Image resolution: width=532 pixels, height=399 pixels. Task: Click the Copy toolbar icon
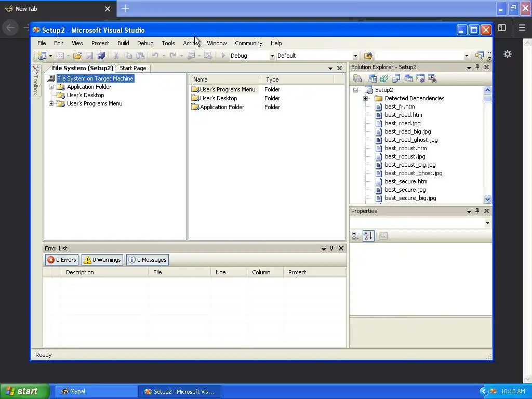click(x=128, y=56)
